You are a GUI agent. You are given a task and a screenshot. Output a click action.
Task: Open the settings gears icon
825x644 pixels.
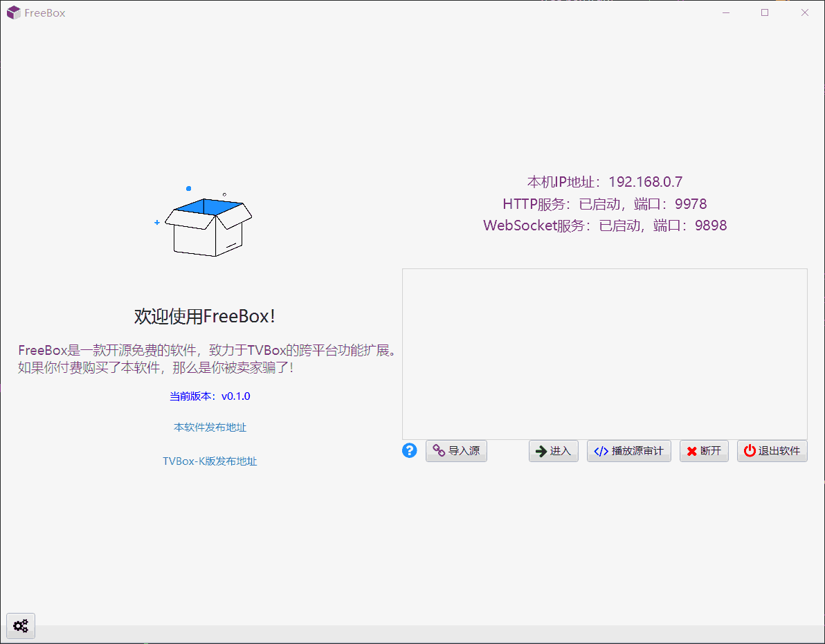(x=21, y=625)
